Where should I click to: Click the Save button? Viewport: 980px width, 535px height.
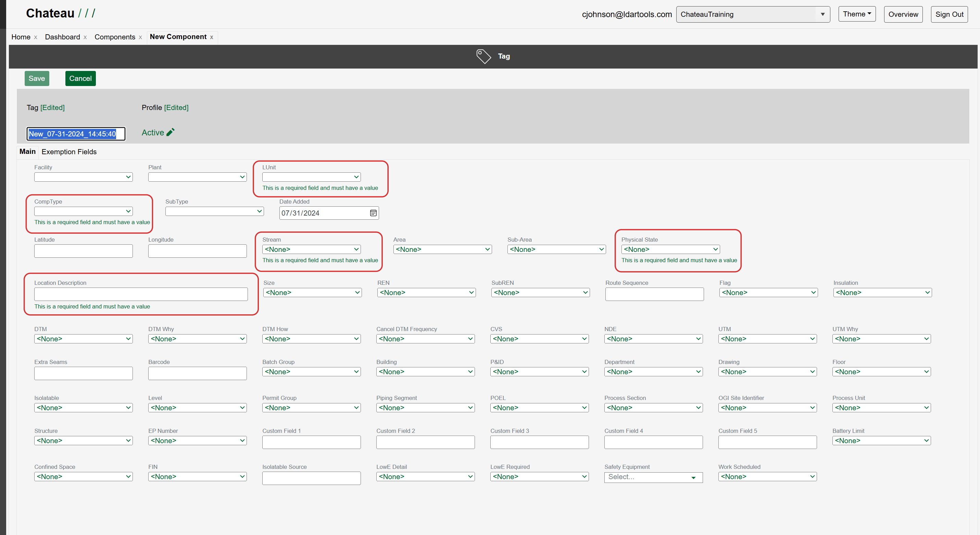click(37, 78)
